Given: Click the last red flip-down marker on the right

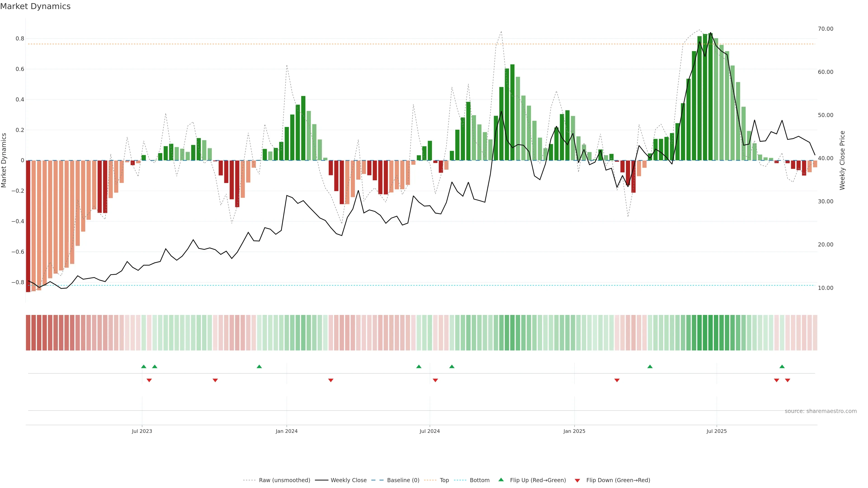Looking at the screenshot, I should [788, 380].
